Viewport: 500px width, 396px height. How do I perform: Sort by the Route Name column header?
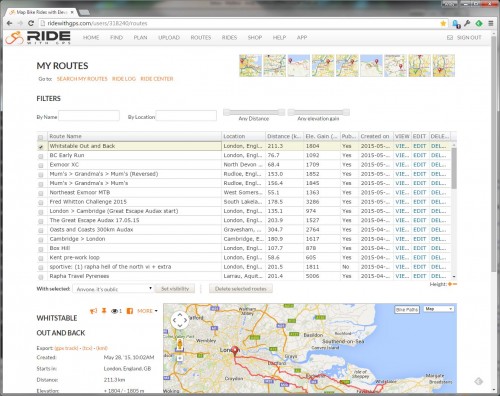(x=134, y=136)
